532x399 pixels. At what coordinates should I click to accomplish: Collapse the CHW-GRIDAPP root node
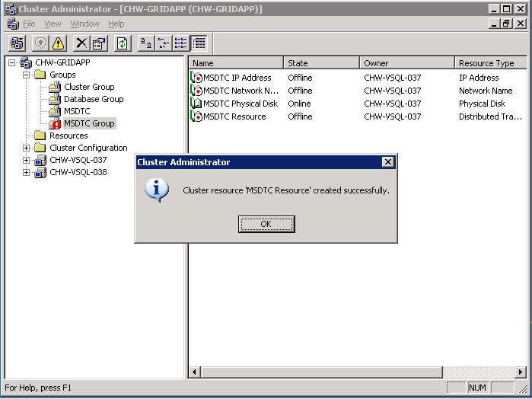[x=12, y=62]
